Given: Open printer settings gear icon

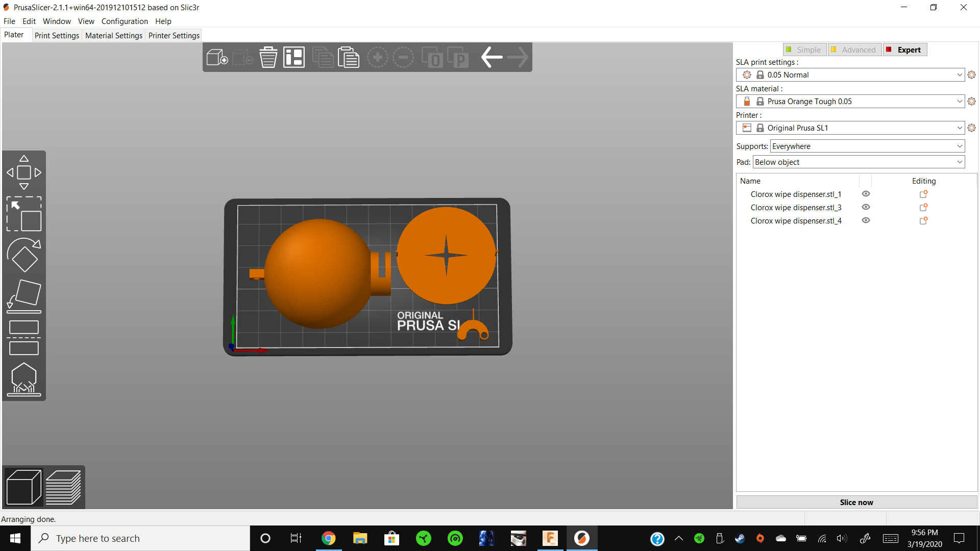Looking at the screenshot, I should coord(971,128).
